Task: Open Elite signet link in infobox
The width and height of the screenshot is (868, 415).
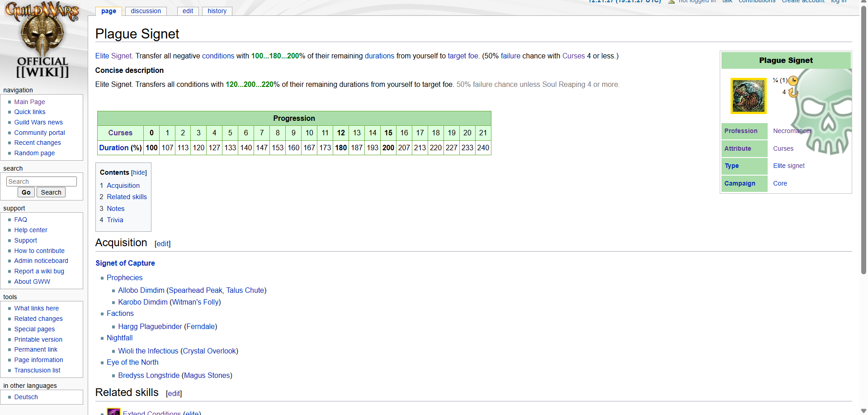Action: pyautogui.click(x=789, y=166)
